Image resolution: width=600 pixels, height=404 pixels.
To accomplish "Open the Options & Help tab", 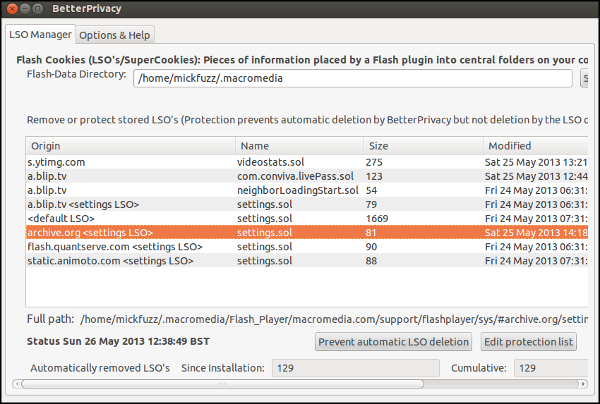I will tap(116, 34).
